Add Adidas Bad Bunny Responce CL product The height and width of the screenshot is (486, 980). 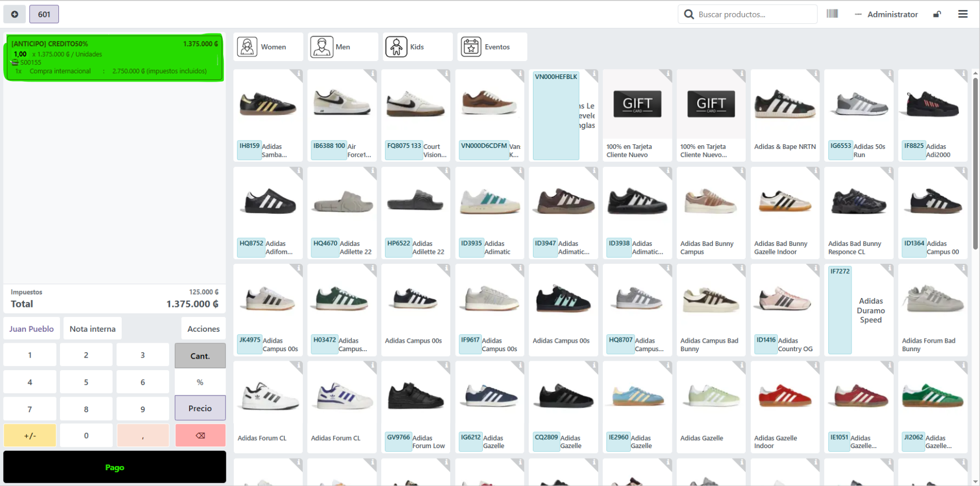pos(859,213)
